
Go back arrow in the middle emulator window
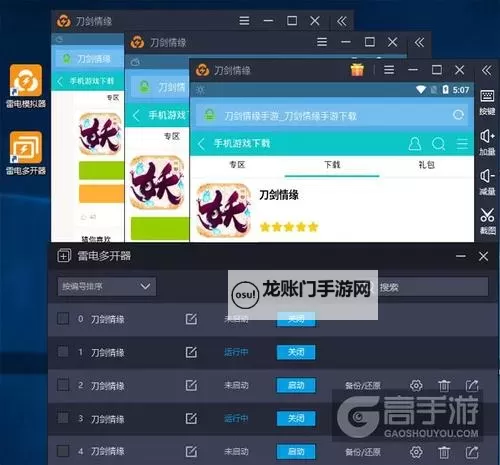[x=136, y=116]
